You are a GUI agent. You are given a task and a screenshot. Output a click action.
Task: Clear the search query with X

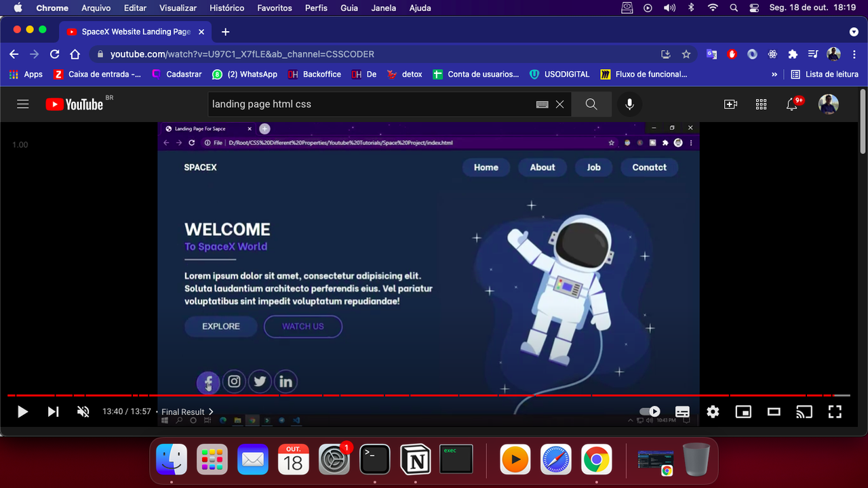pos(559,104)
